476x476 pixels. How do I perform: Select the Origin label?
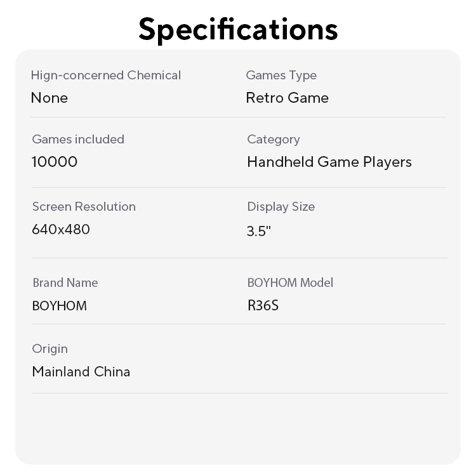pos(50,348)
